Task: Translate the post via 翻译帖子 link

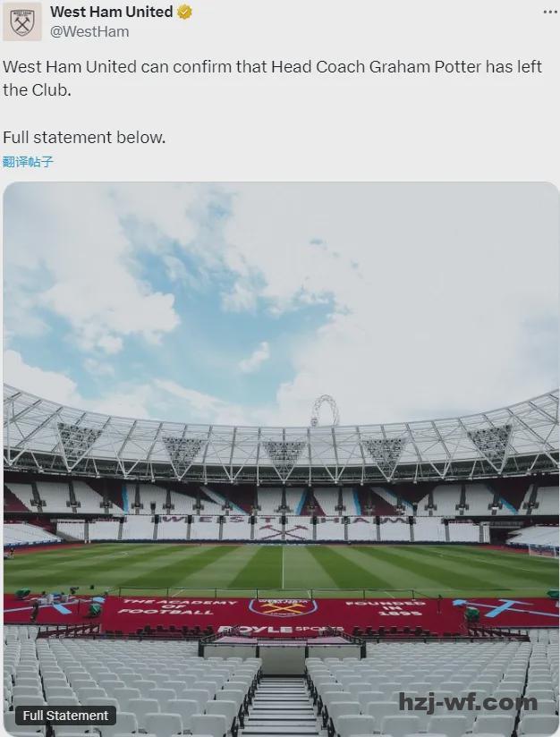Action: click(x=29, y=162)
